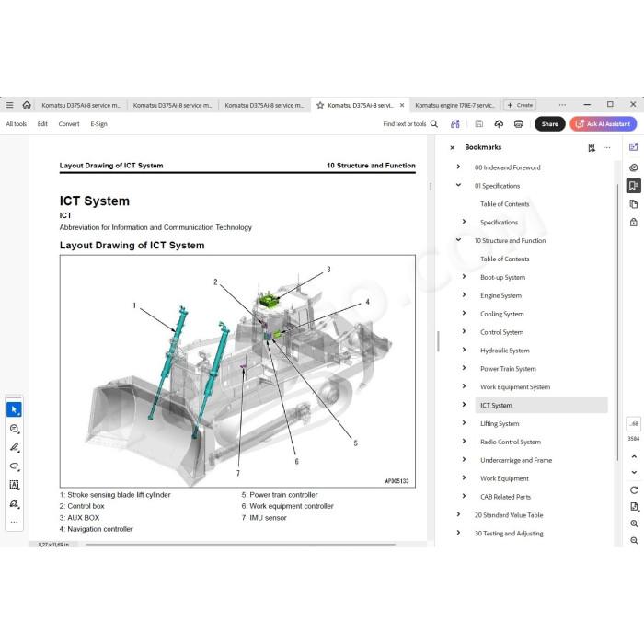Screen dimensions: 644x644
Task: Open the Radio Control System bookmark
Action: pos(511,442)
